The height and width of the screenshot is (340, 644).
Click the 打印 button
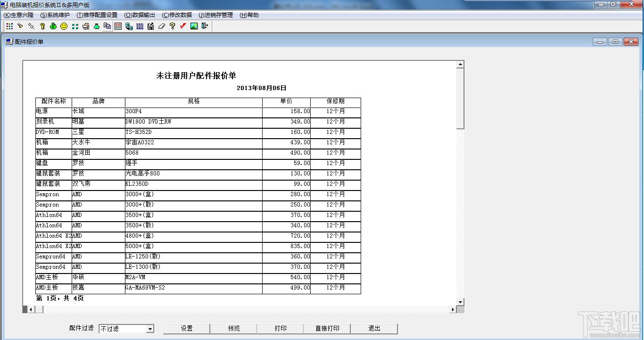pos(281,328)
